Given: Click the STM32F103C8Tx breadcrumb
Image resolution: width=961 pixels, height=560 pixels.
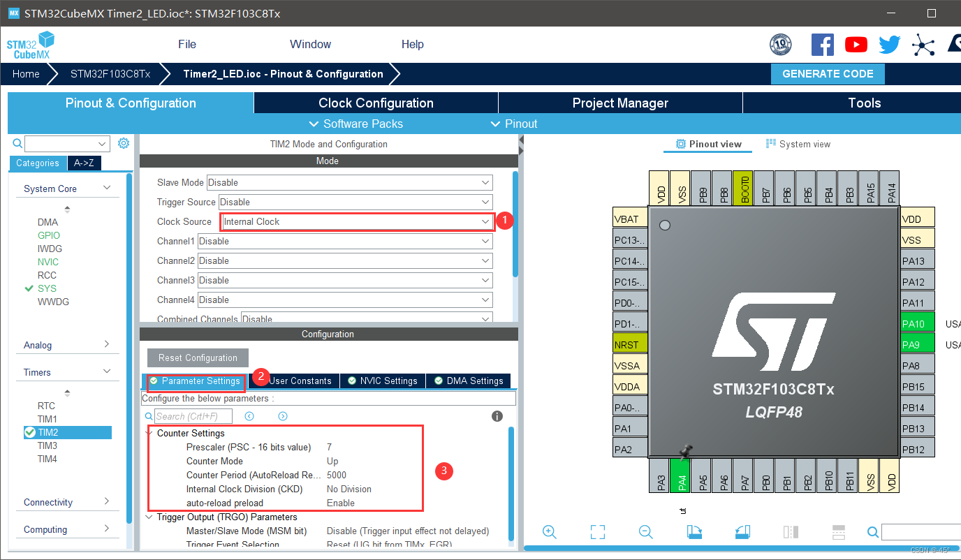Looking at the screenshot, I should [110, 74].
